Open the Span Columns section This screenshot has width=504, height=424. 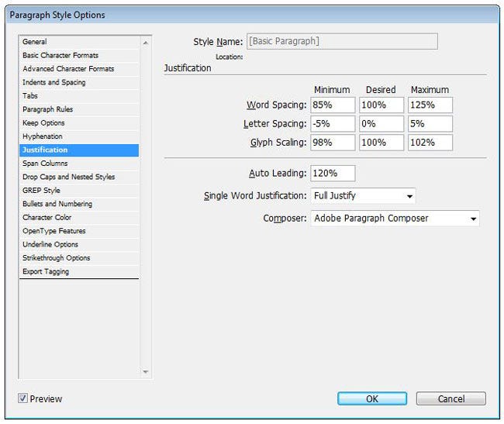tap(79, 164)
